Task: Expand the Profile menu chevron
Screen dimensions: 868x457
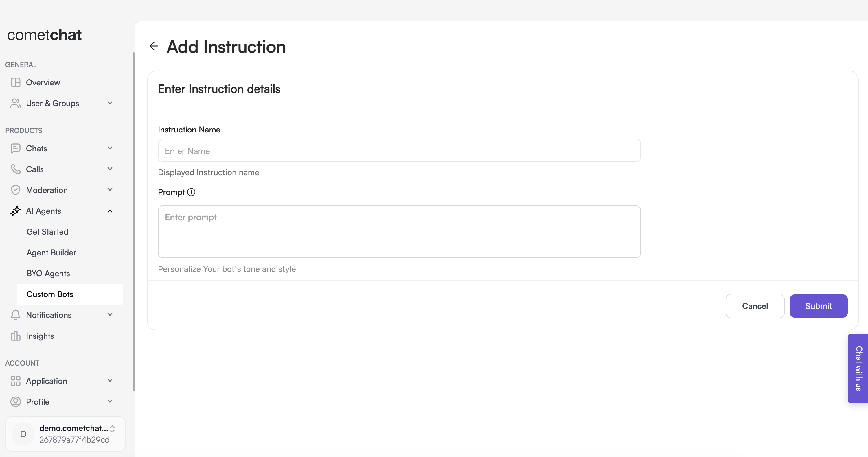Action: 110,401
